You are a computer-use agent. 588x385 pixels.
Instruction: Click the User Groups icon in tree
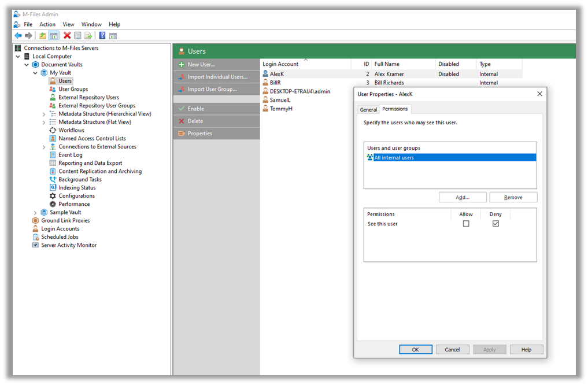(x=53, y=89)
